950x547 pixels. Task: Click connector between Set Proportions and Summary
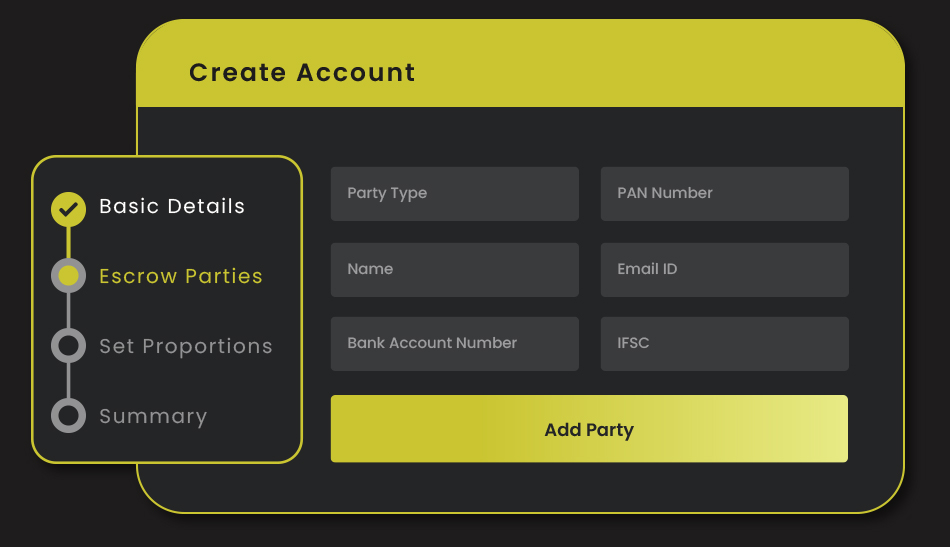pyautogui.click(x=68, y=381)
